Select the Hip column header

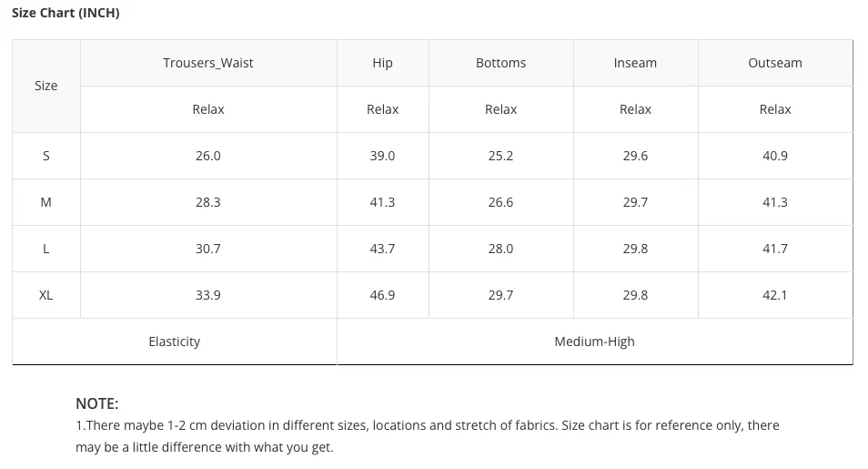pos(382,63)
